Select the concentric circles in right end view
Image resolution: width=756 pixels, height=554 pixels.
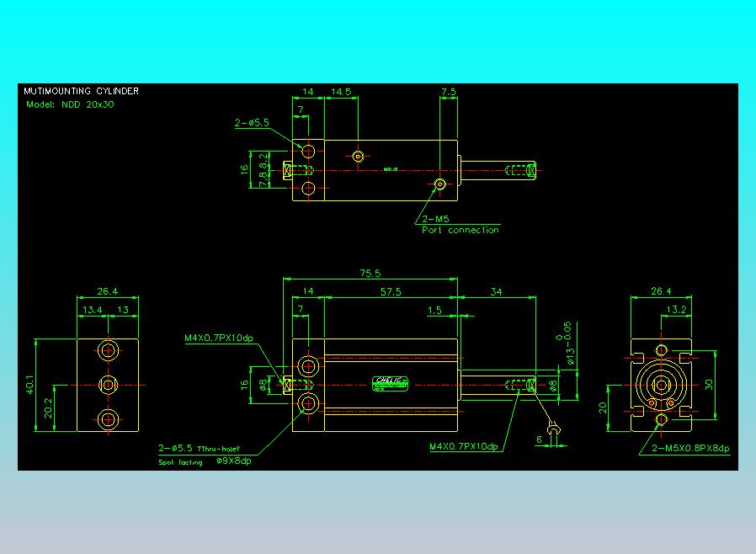pos(661,386)
